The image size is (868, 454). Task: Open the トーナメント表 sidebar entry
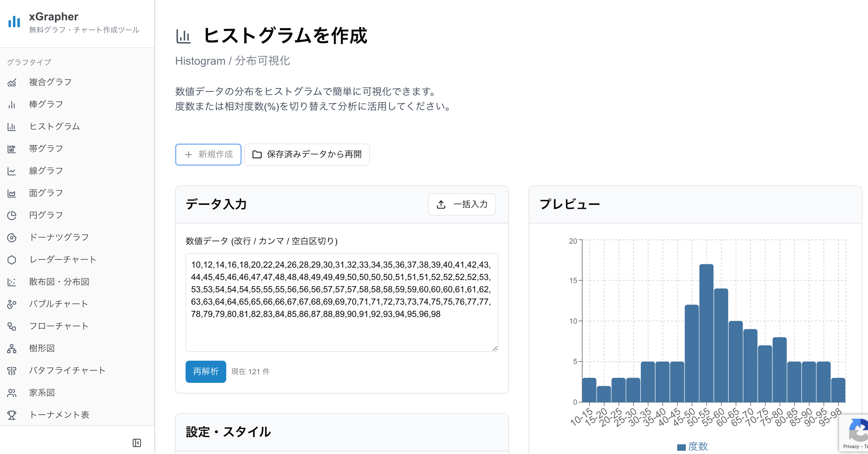(x=12, y=415)
